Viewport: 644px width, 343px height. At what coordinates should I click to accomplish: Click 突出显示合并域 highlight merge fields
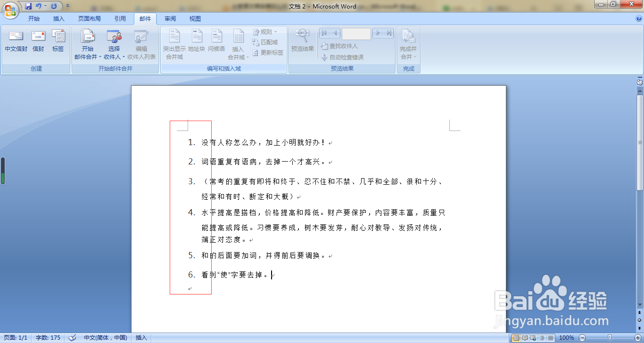(x=174, y=45)
